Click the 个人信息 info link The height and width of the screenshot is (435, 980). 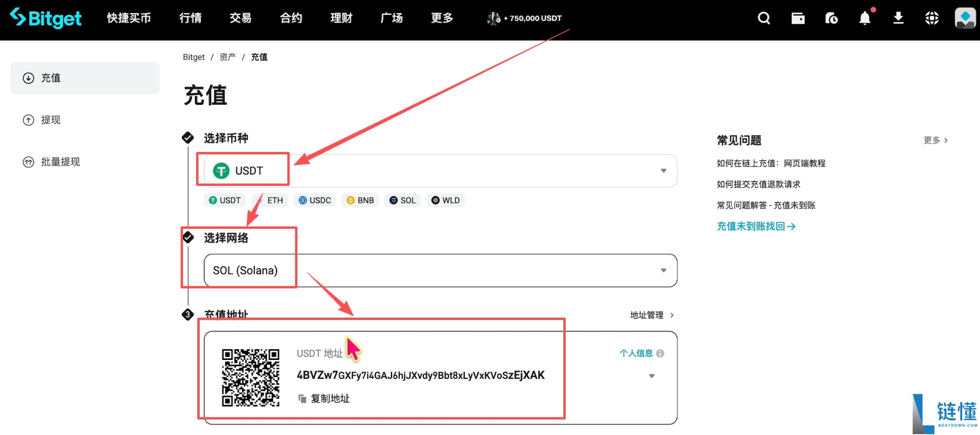[642, 353]
